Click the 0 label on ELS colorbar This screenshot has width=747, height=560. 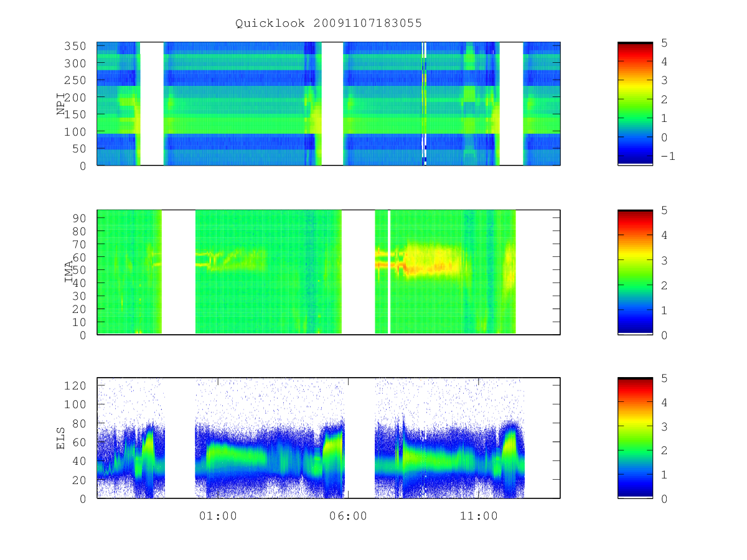coord(664,498)
